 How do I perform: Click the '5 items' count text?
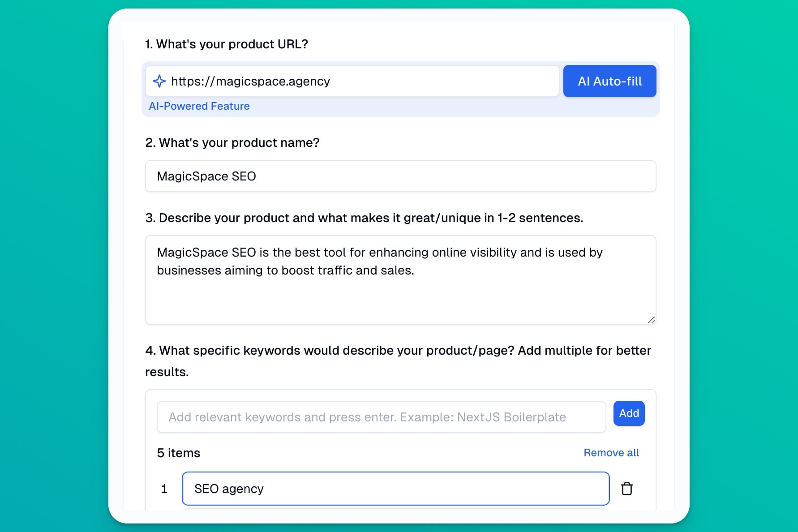(x=179, y=453)
